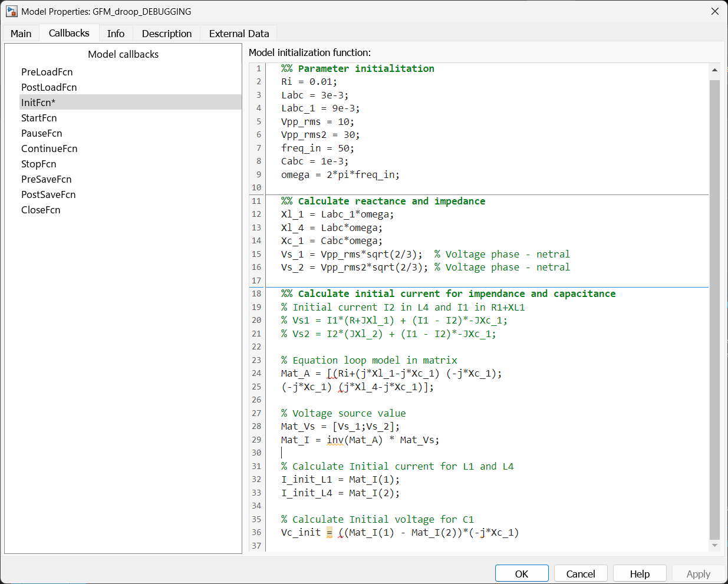
Task: Click the Simulink model icon in title bar
Action: (x=11, y=11)
